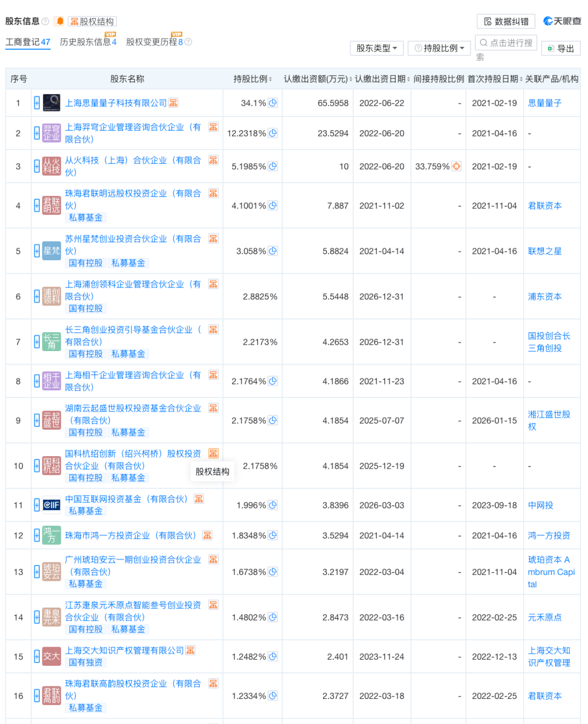Click share-ratio chart icon next to 1.8348%
Screen dimensions: 588x724
coord(273,535)
